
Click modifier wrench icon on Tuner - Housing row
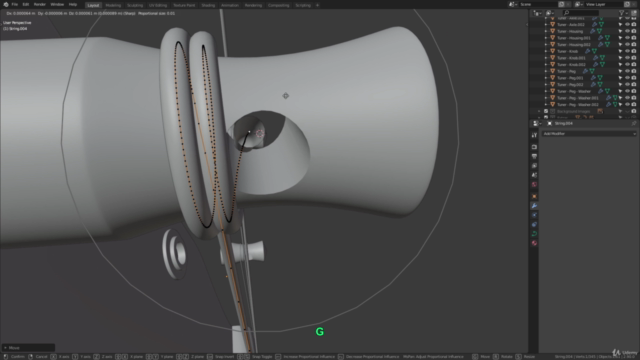593,31
